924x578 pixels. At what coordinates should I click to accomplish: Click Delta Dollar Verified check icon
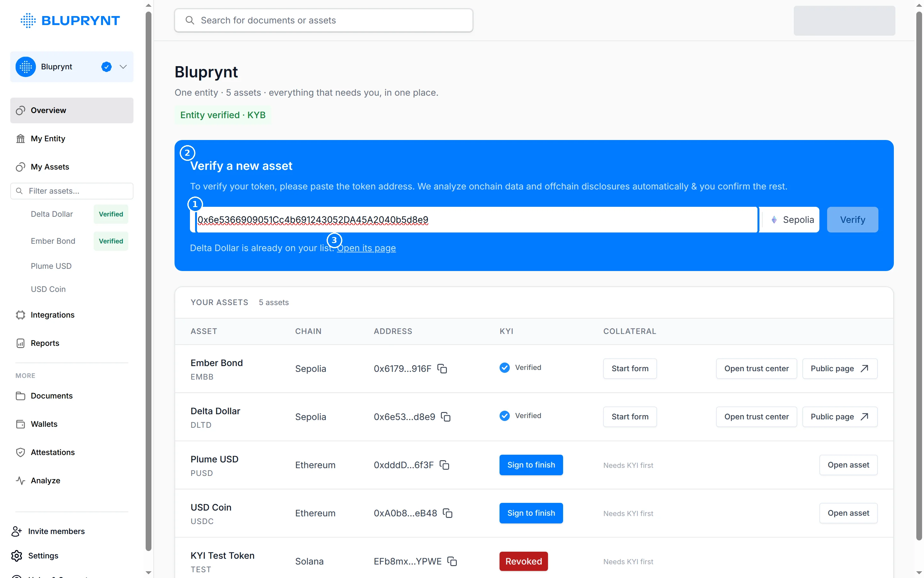504,416
